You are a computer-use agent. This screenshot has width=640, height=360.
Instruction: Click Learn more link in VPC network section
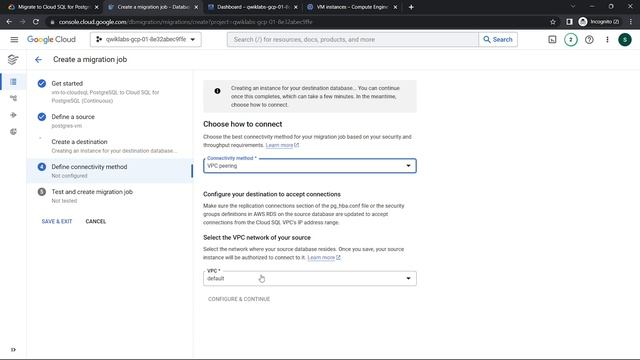[324, 258]
